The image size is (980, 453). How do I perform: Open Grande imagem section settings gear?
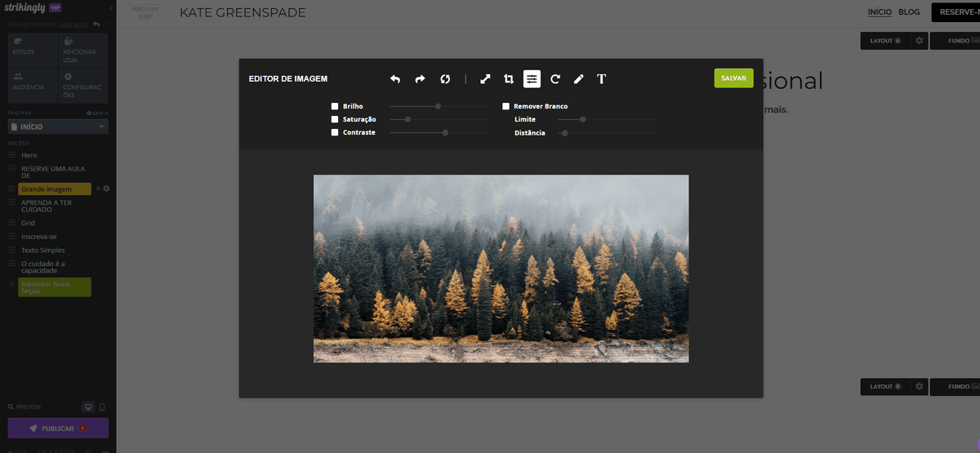click(x=106, y=189)
